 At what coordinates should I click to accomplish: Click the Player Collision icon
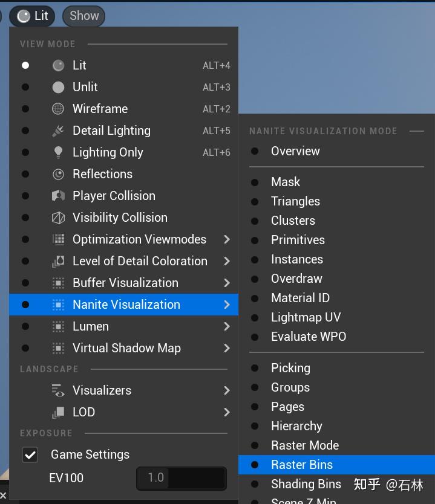(x=58, y=196)
